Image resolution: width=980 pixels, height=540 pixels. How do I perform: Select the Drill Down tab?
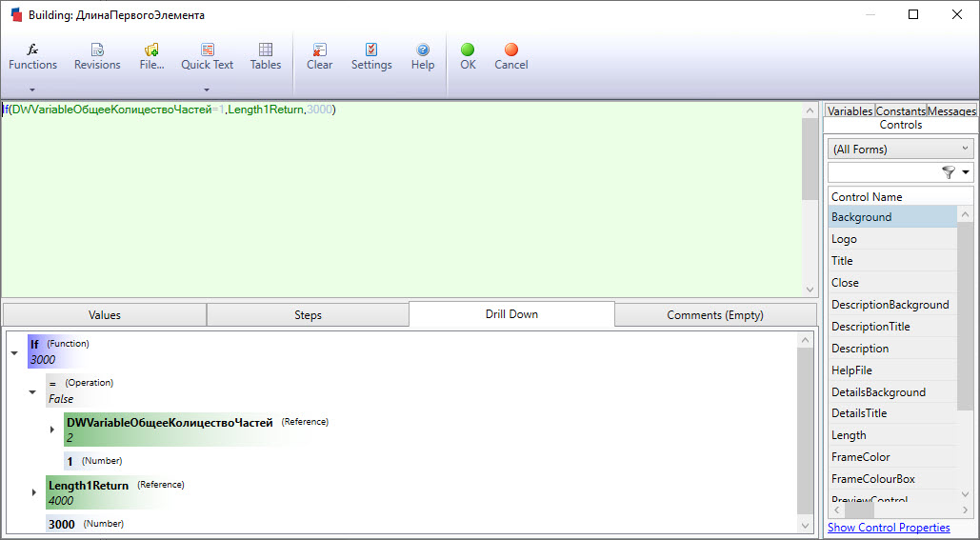point(511,314)
